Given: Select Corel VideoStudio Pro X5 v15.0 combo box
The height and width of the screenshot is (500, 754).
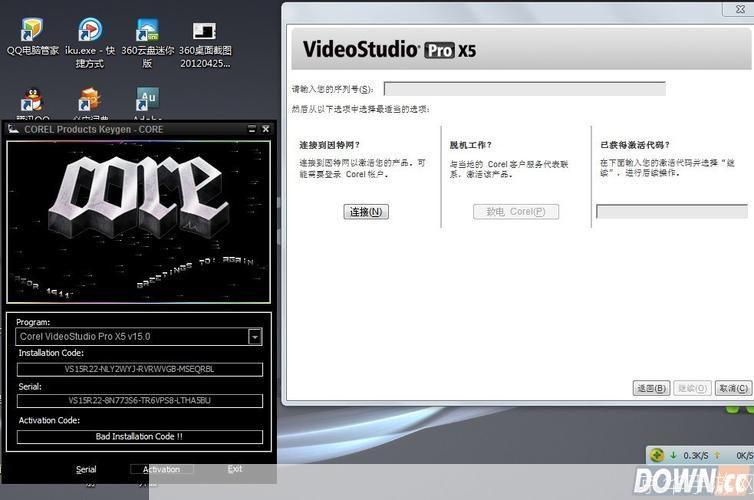Looking at the screenshot, I should point(139,337).
